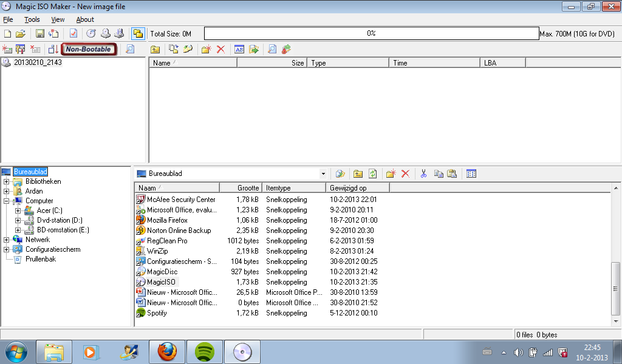Sort image files by the Name column
Image resolution: width=622 pixels, height=364 pixels.
(193, 63)
